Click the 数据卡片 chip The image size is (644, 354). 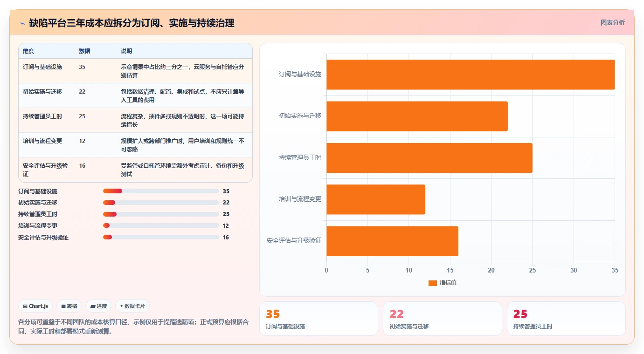pos(132,306)
